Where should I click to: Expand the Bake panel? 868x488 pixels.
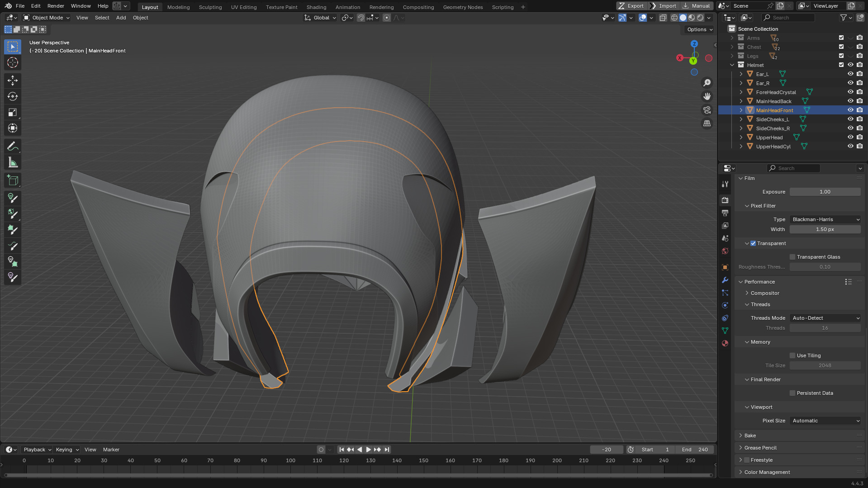[750, 436]
